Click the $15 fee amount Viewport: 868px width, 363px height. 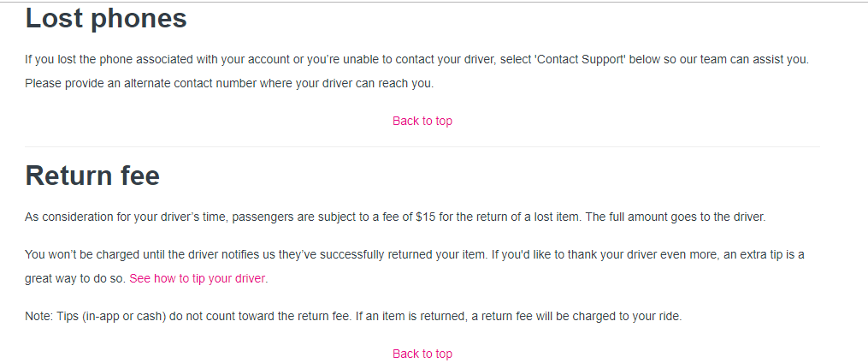pos(426,217)
